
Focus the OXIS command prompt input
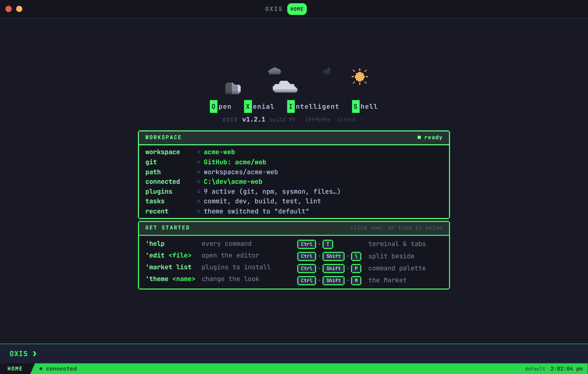[x=294, y=354]
